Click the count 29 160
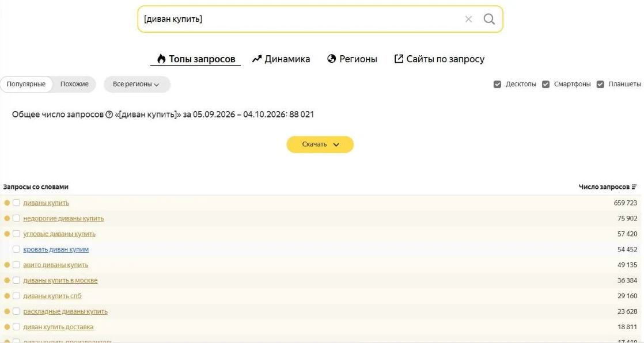Viewport: 644px width, 343px height. (627, 296)
